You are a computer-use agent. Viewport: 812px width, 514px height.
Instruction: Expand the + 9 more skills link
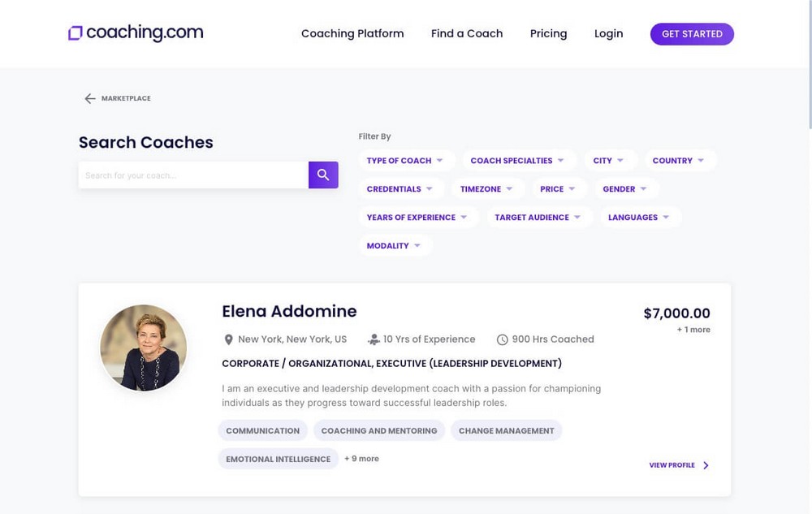click(x=361, y=458)
